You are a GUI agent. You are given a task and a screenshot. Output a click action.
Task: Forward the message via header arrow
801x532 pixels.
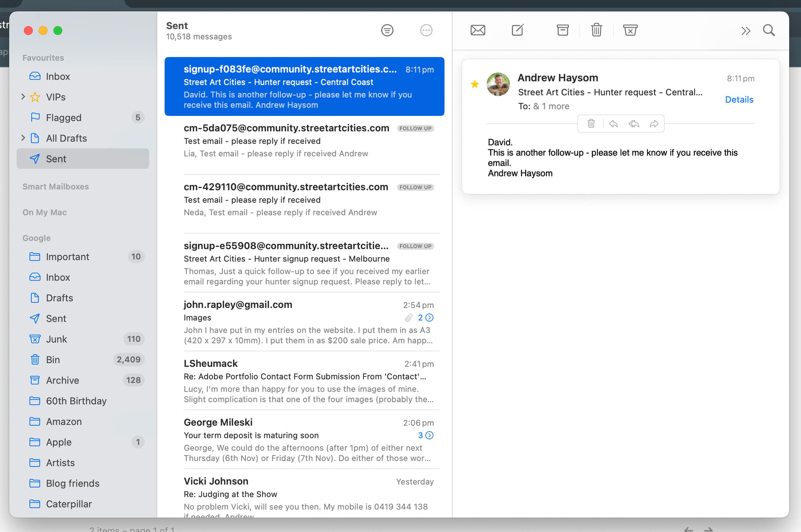tap(654, 124)
